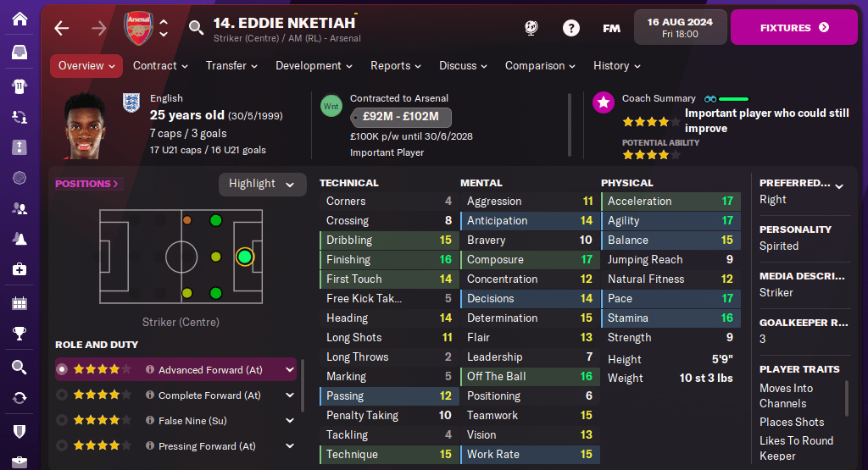This screenshot has height=470, width=868.
Task: Expand the Pressing Forward (At) duty chevron
Action: click(x=290, y=445)
